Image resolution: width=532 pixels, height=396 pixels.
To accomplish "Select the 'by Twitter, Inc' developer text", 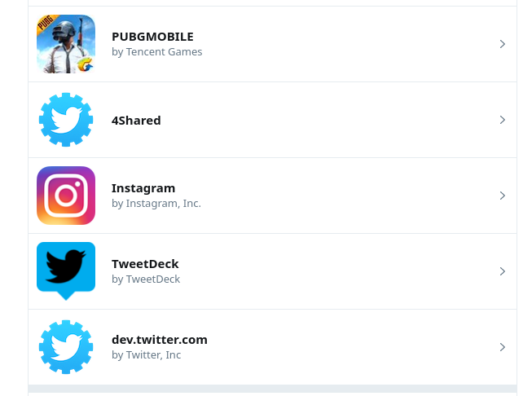I will click(x=146, y=355).
